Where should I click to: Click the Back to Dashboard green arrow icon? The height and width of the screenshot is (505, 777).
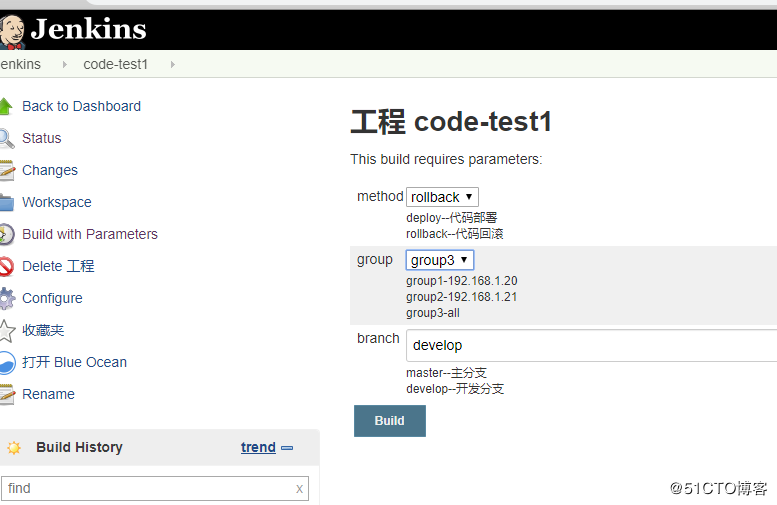(5, 106)
